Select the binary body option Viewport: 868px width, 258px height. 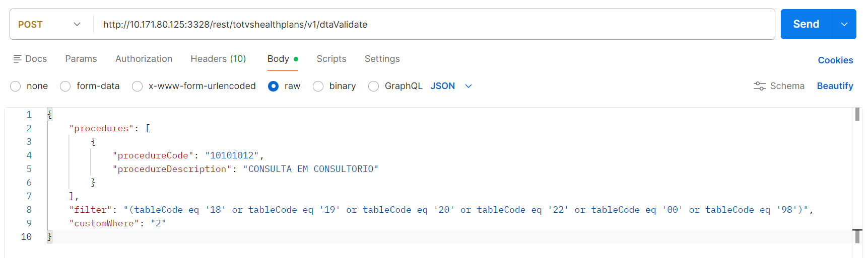[318, 87]
